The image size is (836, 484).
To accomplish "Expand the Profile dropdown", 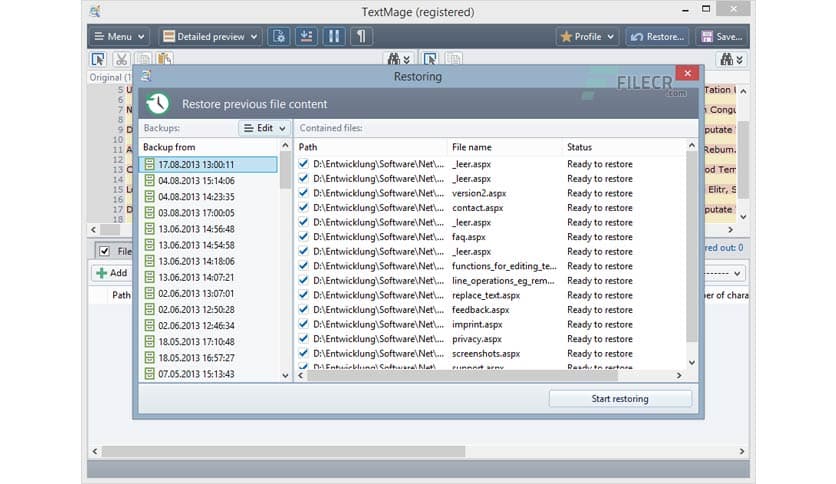I will 587,36.
